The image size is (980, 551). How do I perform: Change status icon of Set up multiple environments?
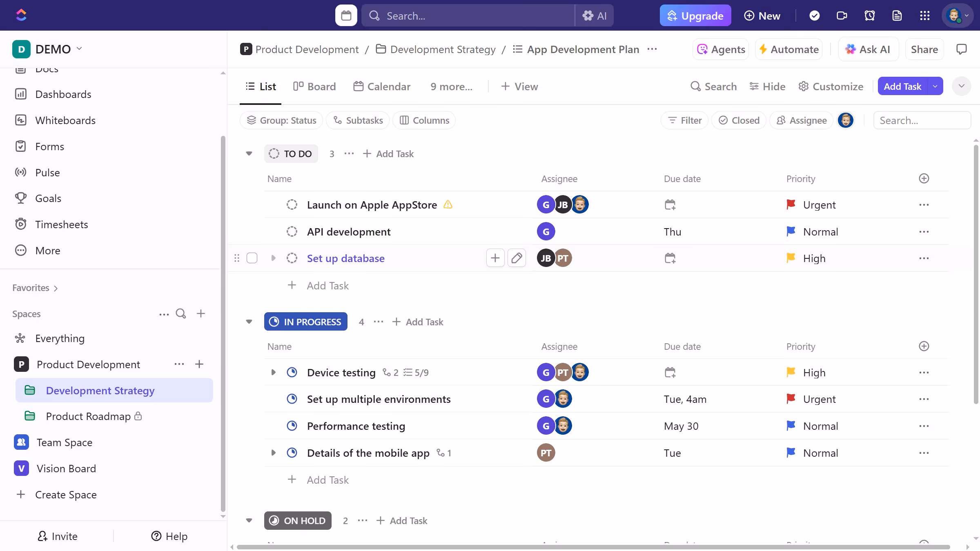coord(292,399)
